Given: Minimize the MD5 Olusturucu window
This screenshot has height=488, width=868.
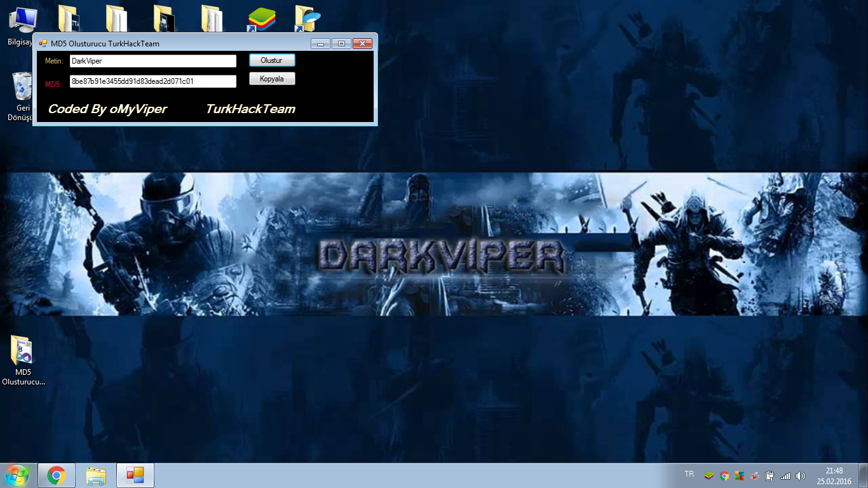Looking at the screenshot, I should (320, 43).
